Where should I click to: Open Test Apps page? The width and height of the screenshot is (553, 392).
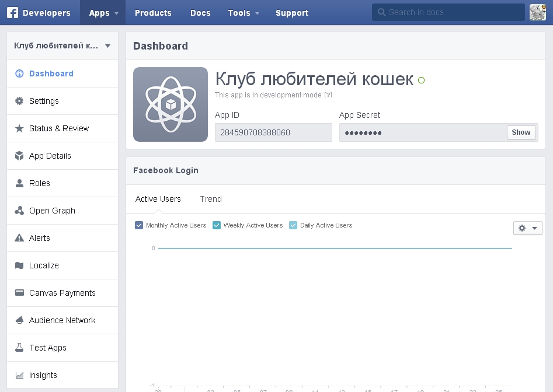coord(62,348)
